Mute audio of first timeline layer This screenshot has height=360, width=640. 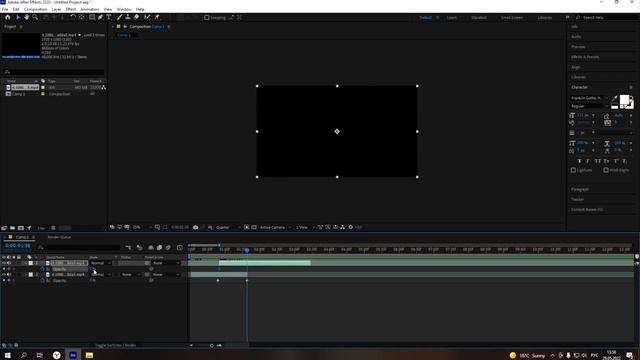9,263
